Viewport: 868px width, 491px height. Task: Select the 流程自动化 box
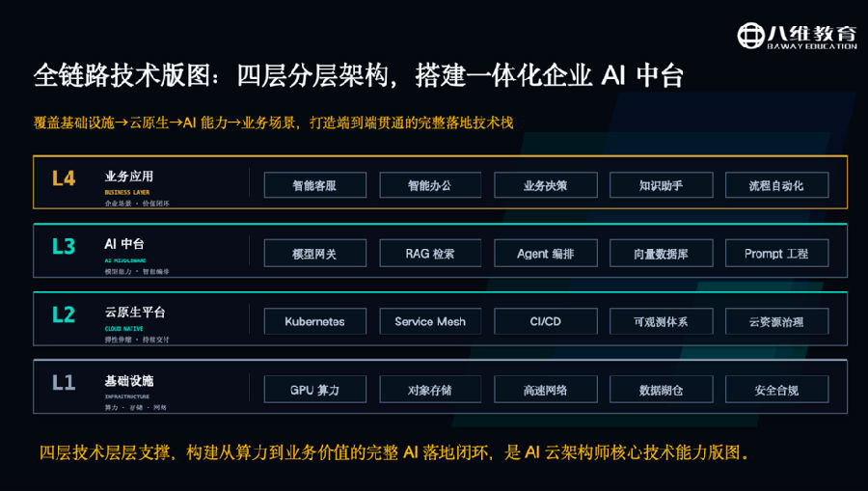[x=776, y=185]
